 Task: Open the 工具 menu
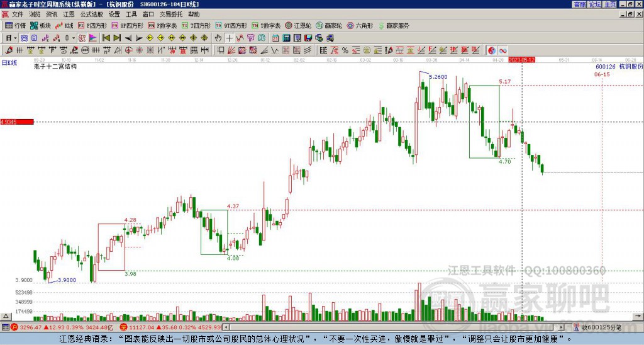[131, 14]
